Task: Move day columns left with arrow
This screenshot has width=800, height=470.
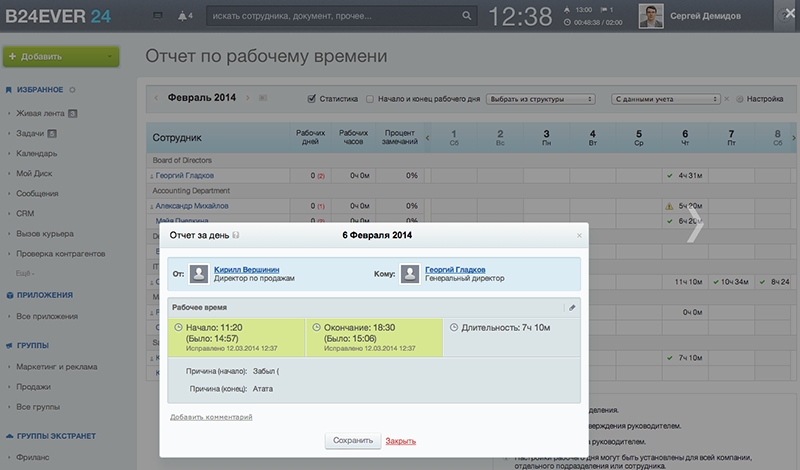Action: pos(428,138)
